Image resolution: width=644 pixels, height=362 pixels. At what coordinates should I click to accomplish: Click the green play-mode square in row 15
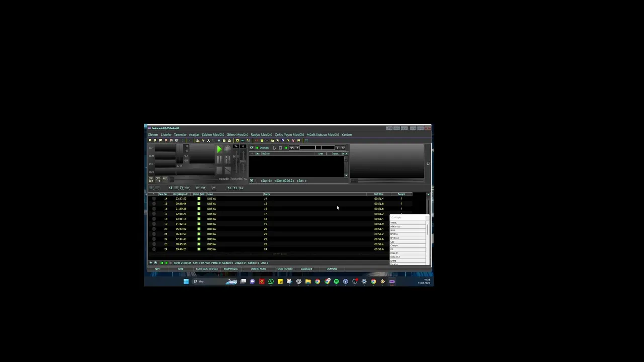199,204
